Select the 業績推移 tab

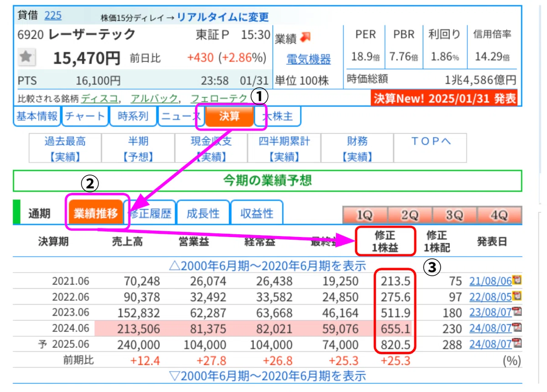click(x=96, y=213)
